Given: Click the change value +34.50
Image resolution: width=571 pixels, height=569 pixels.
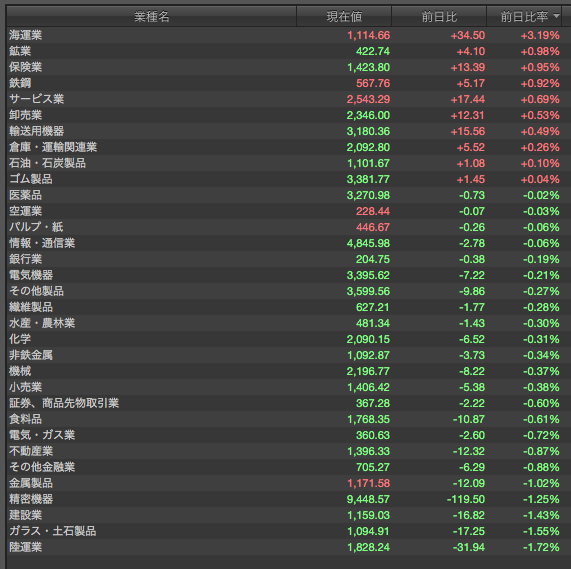Looking at the screenshot, I should pyautogui.click(x=468, y=35).
